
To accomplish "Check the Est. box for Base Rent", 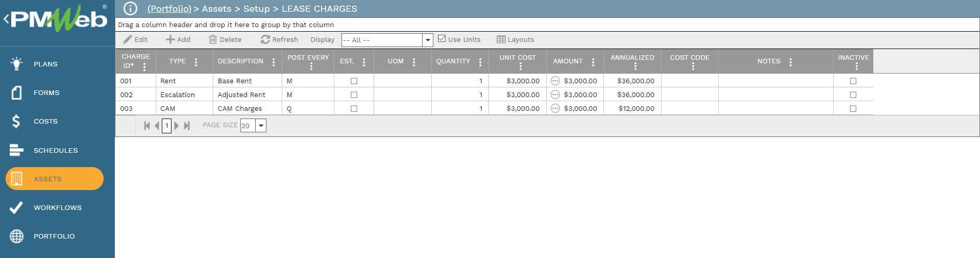I will tap(354, 81).
